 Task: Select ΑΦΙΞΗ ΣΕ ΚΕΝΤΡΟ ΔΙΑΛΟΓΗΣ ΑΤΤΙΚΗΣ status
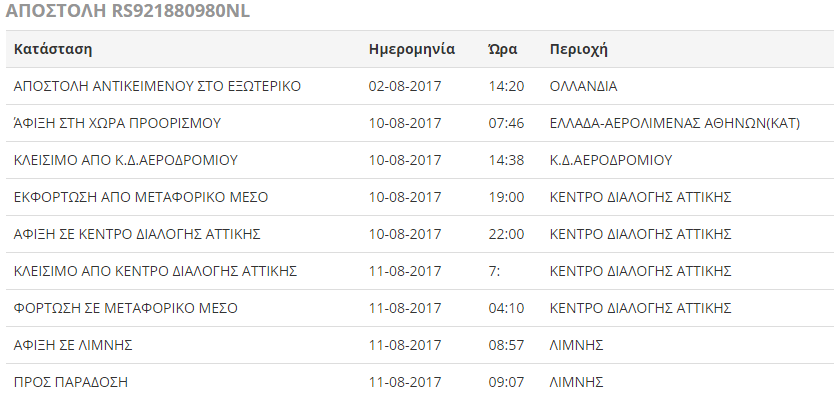click(137, 234)
